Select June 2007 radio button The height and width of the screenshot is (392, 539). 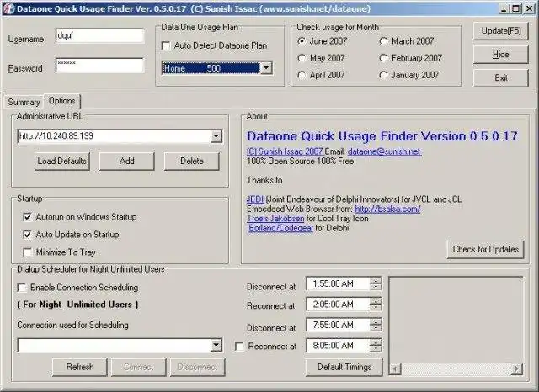tap(302, 41)
